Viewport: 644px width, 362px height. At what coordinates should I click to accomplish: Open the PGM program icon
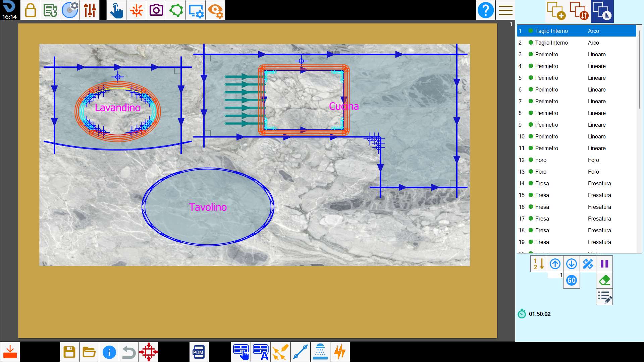[199, 352]
